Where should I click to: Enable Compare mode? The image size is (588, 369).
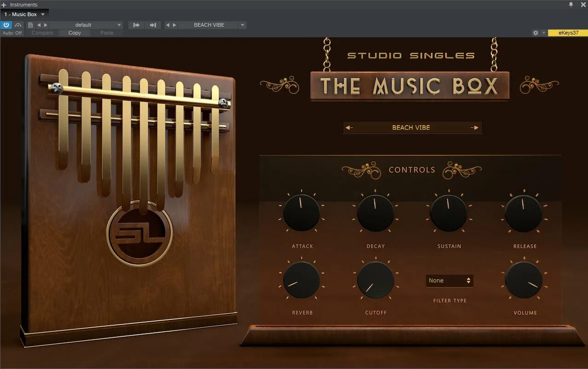pyautogui.click(x=41, y=33)
